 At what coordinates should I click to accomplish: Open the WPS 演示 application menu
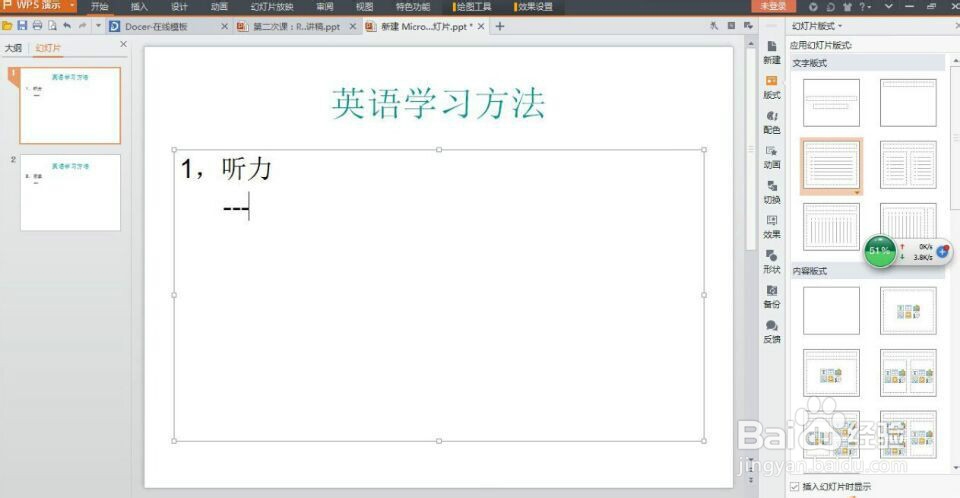[x=38, y=6]
